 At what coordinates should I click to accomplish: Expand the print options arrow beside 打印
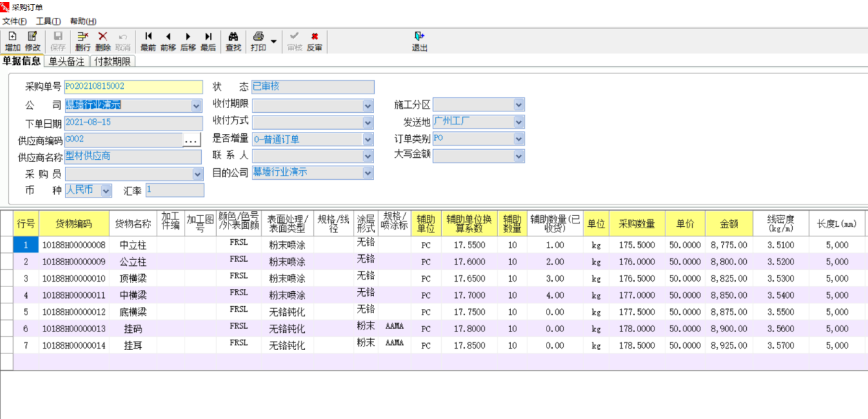click(x=274, y=42)
